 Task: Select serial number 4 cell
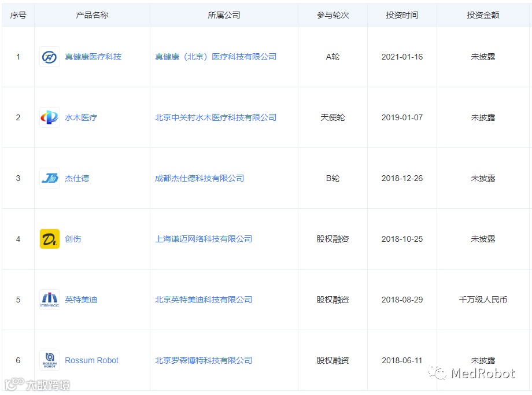18,239
